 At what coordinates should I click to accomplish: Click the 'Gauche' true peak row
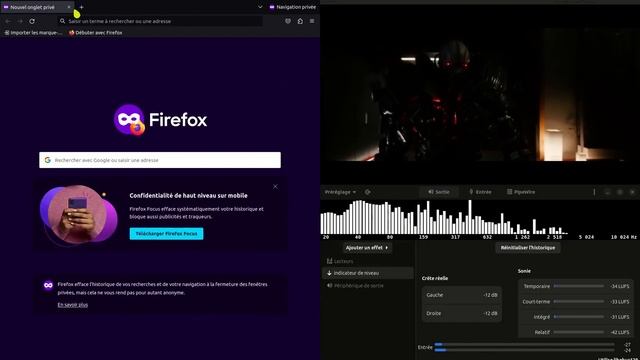[x=462, y=295]
